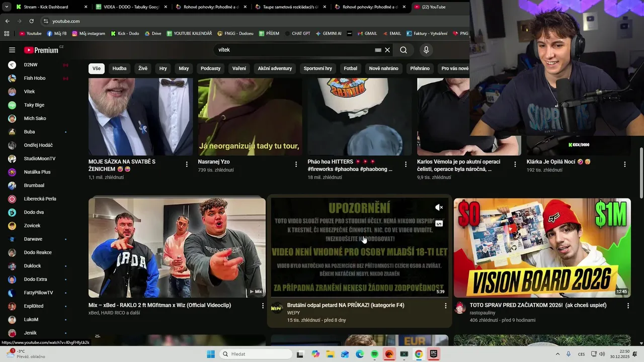Click the YouTube Premium logo

pyautogui.click(x=41, y=50)
